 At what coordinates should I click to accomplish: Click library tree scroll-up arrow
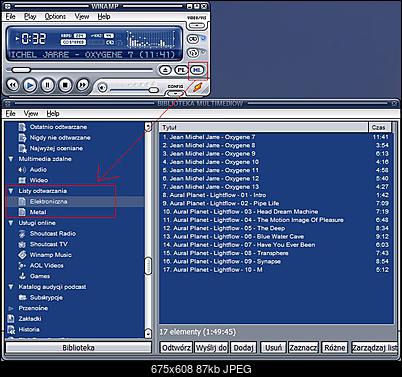[x=148, y=126]
